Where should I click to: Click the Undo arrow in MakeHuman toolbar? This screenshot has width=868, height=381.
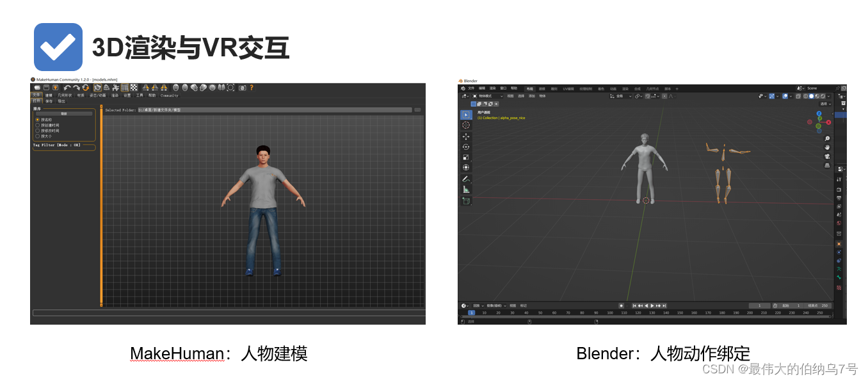[67, 88]
